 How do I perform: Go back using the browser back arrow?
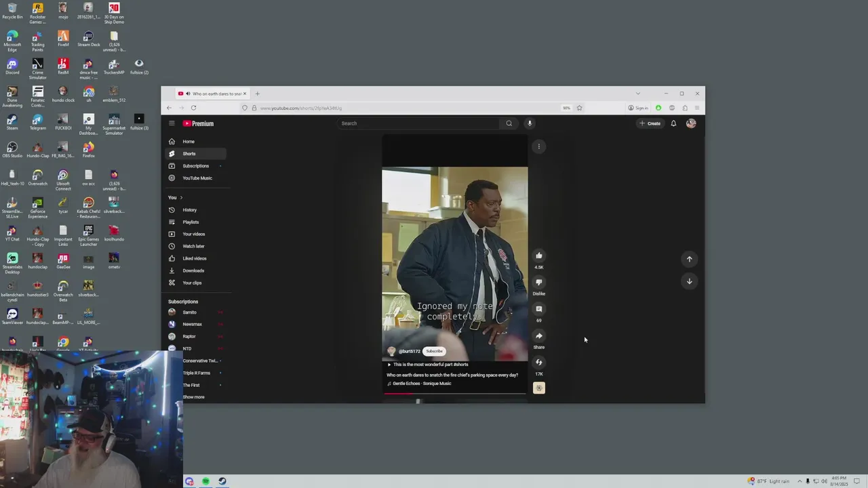(169, 108)
